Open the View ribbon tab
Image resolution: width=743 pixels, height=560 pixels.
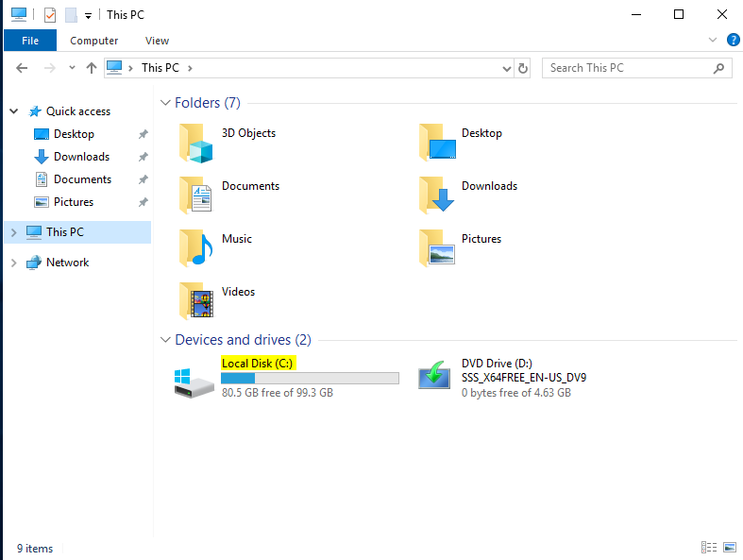(x=157, y=41)
